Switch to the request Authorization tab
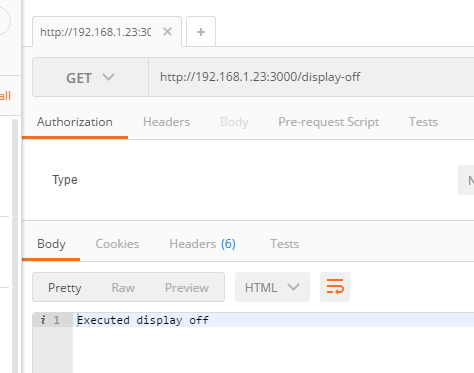The image size is (474, 373). tap(75, 122)
